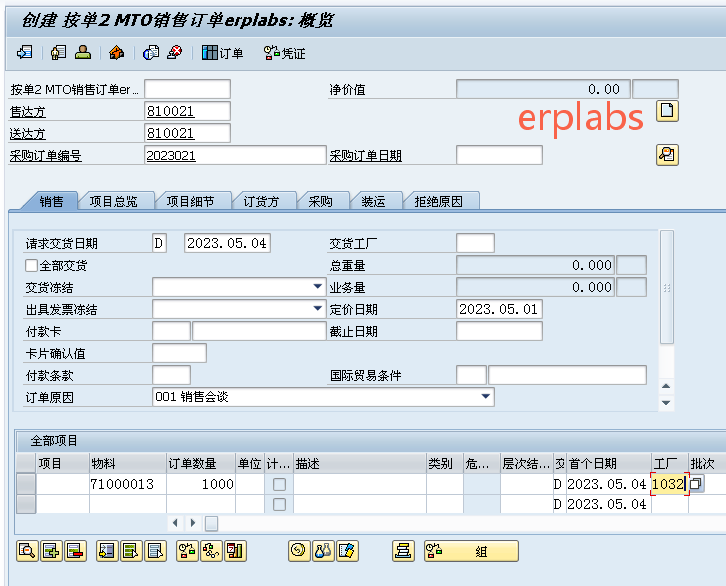The width and height of the screenshot is (726, 586).
Task: Click the round gold coin pricing icon
Action: point(299,551)
